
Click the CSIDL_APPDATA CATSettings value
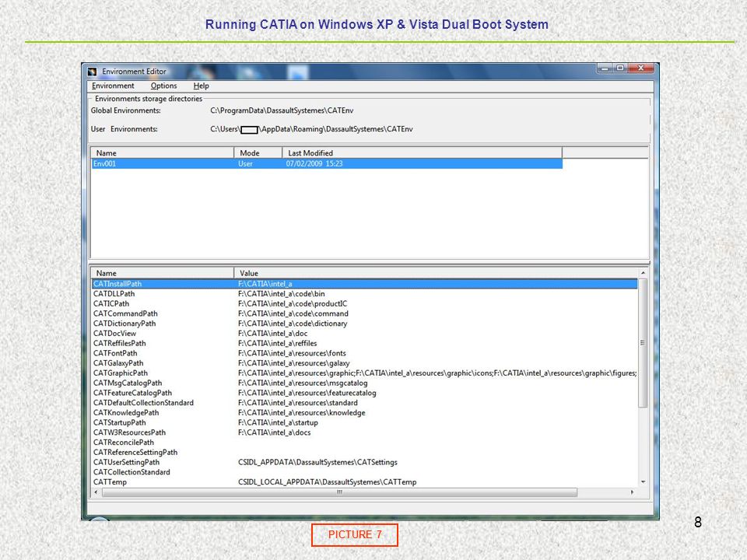click(317, 462)
